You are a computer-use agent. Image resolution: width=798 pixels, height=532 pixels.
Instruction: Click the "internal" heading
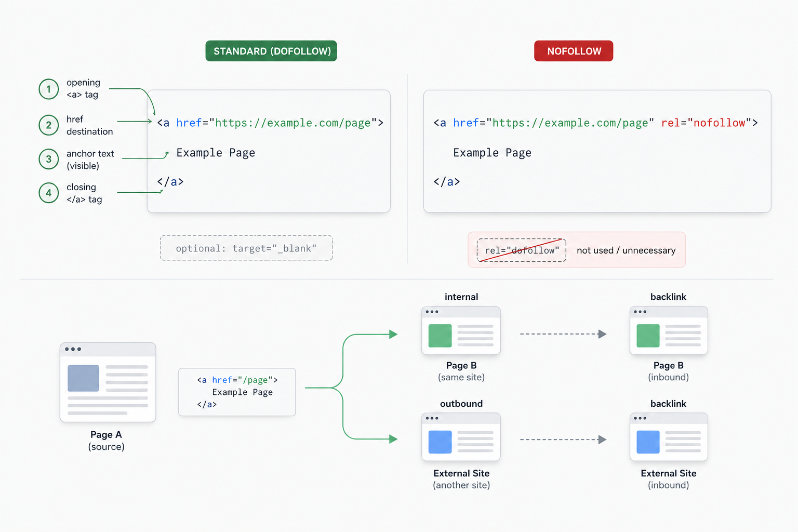click(x=461, y=297)
